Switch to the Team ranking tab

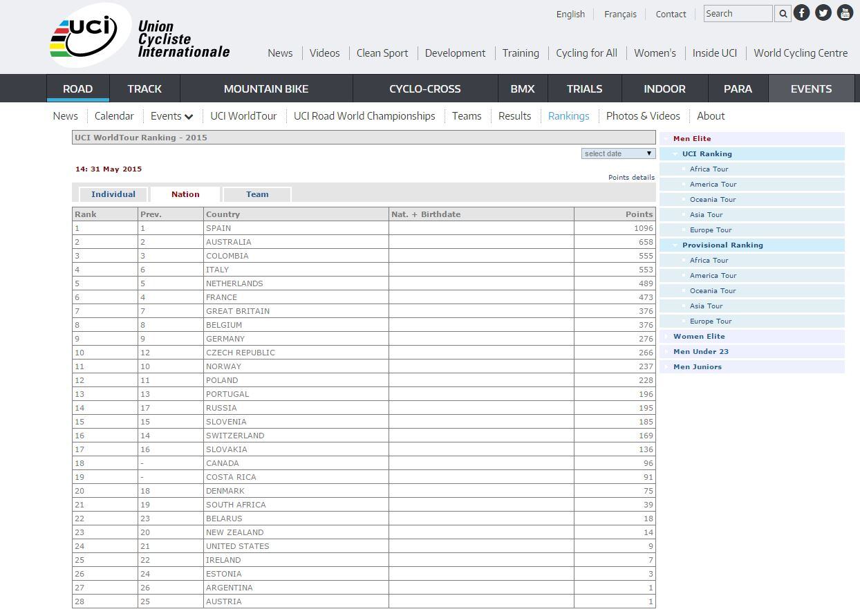(257, 194)
